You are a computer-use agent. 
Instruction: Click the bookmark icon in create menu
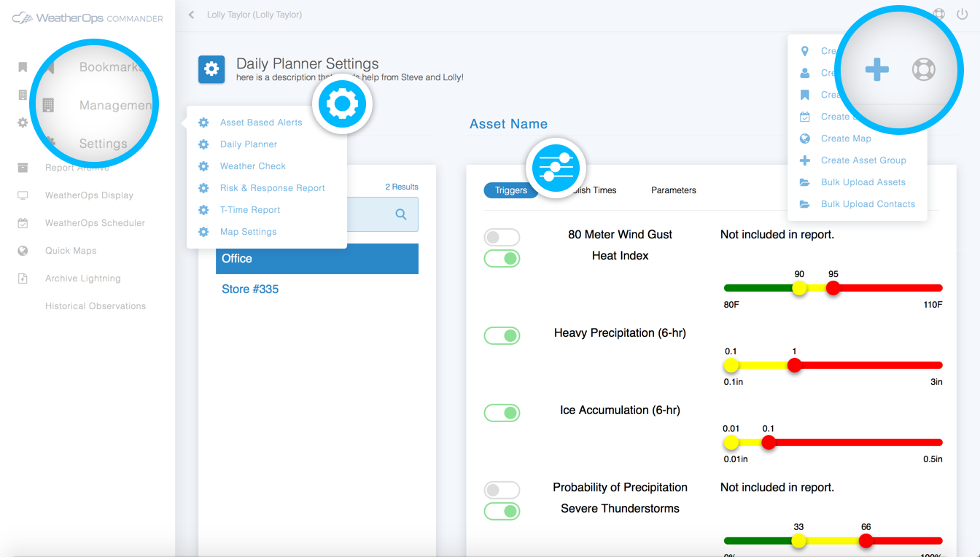805,95
